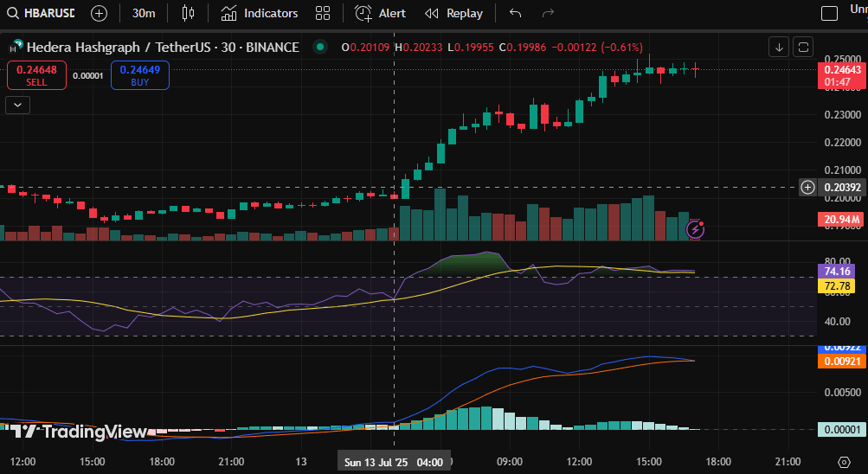Toggle the green market status dot
This screenshot has width=868, height=474.
(320, 47)
